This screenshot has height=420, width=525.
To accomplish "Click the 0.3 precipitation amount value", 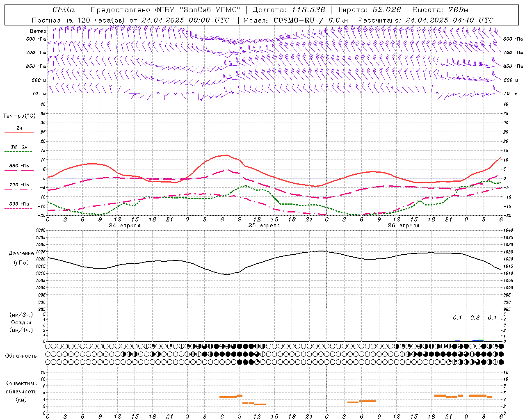I will (475, 318).
